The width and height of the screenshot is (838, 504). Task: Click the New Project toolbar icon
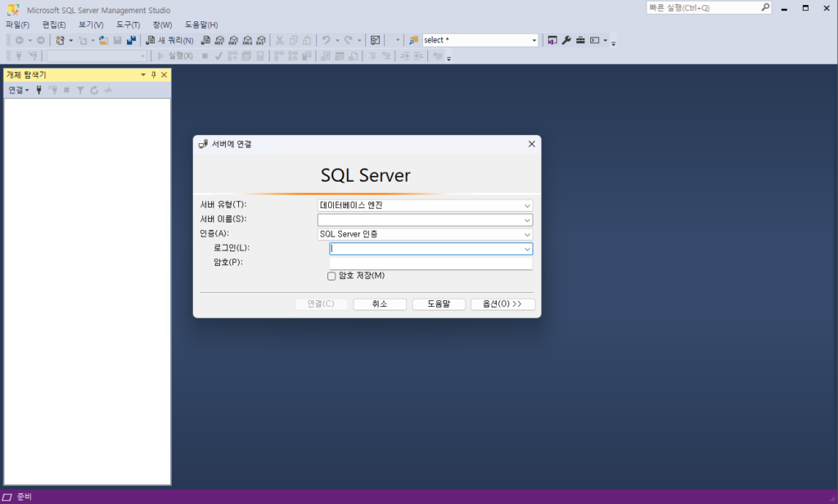coord(60,40)
